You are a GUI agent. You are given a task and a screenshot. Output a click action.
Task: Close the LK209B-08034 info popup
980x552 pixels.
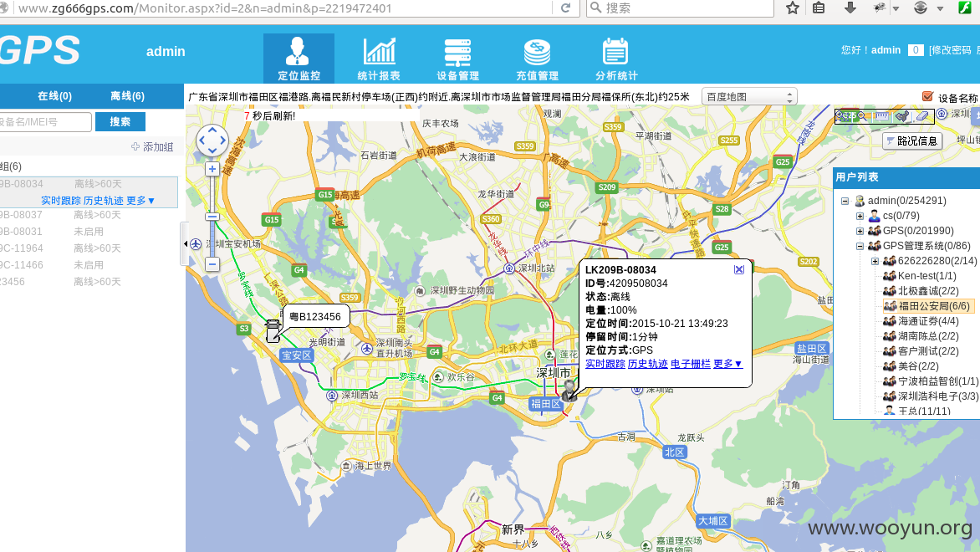738,269
